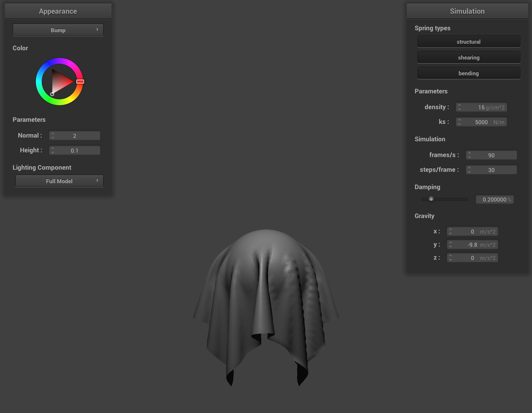The image size is (532, 413).
Task: Click the frames/s stepper arrows
Action: point(469,155)
